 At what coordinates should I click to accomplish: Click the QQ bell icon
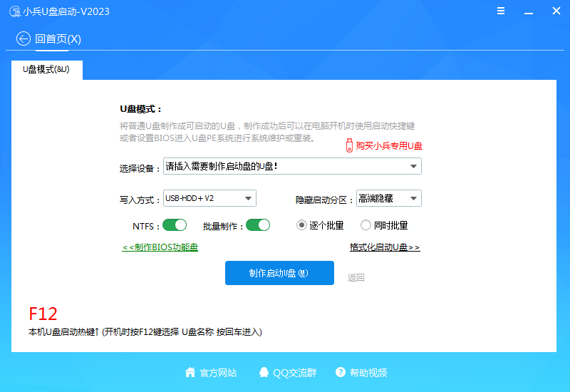264,372
